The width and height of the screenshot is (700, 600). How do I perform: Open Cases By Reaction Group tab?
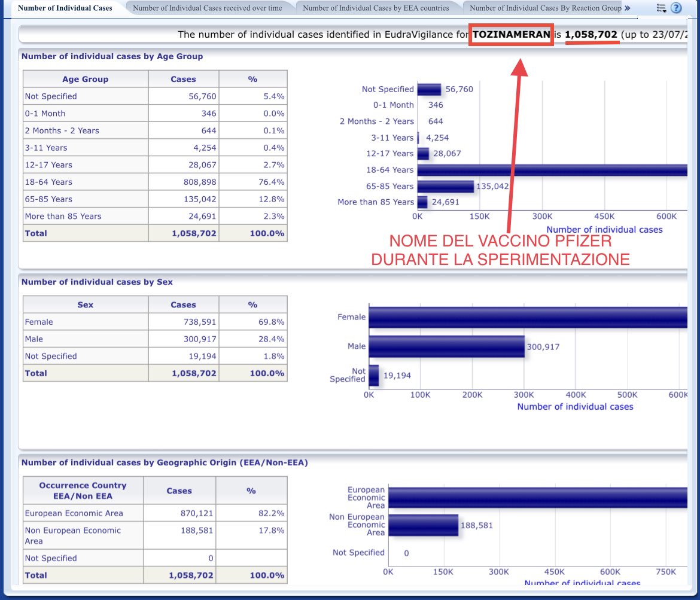[545, 8]
